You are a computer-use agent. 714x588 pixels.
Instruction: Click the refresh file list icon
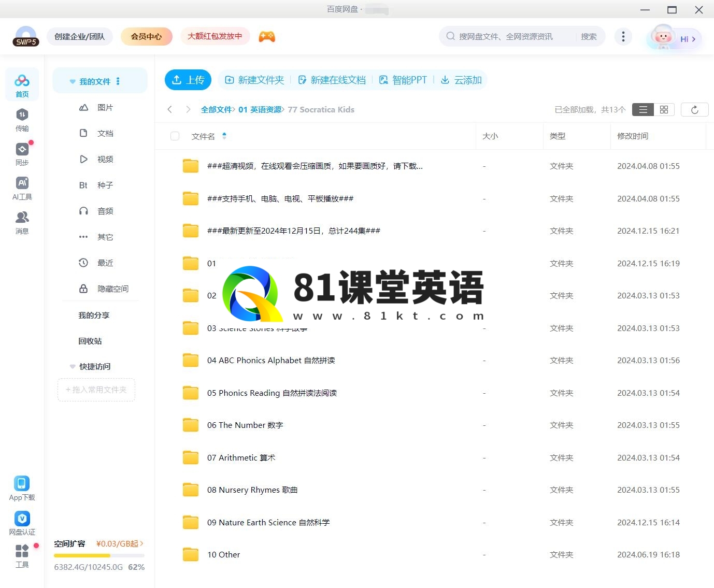pos(694,109)
